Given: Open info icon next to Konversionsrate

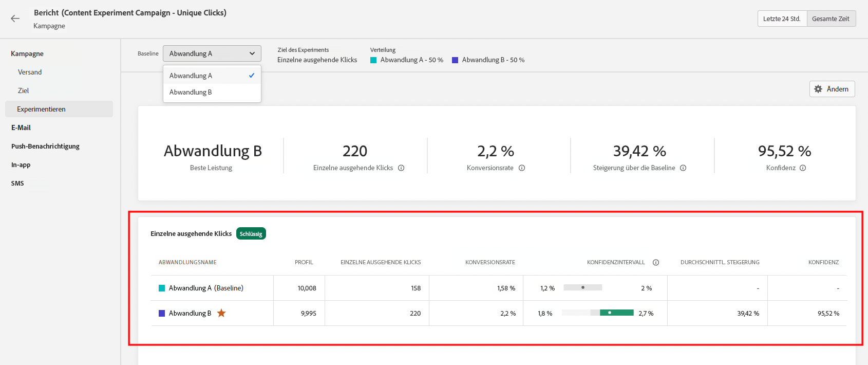Looking at the screenshot, I should point(522,168).
